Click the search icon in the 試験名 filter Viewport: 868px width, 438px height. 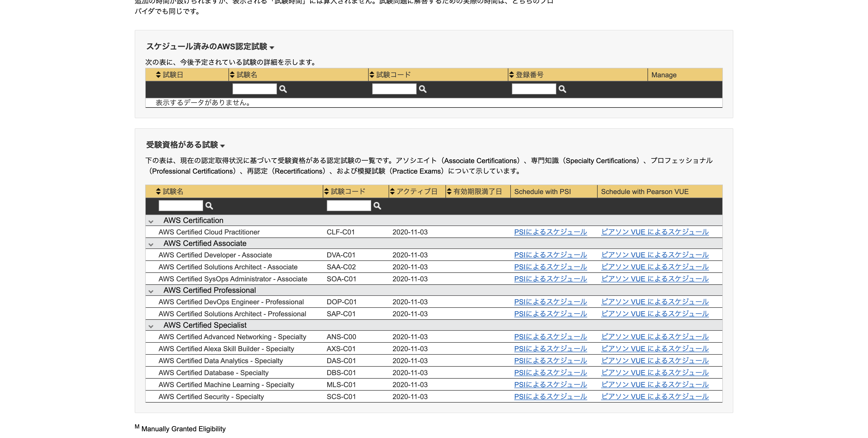(x=283, y=89)
